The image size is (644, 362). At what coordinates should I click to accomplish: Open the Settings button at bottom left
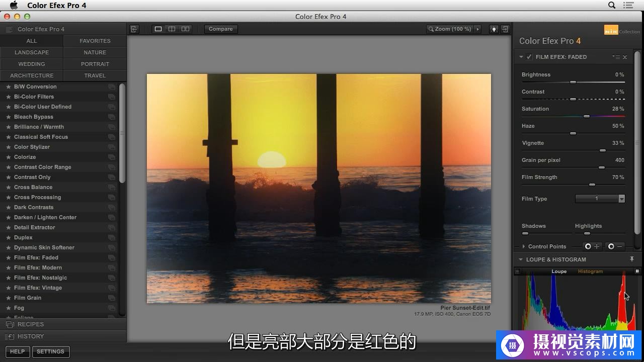click(x=50, y=351)
